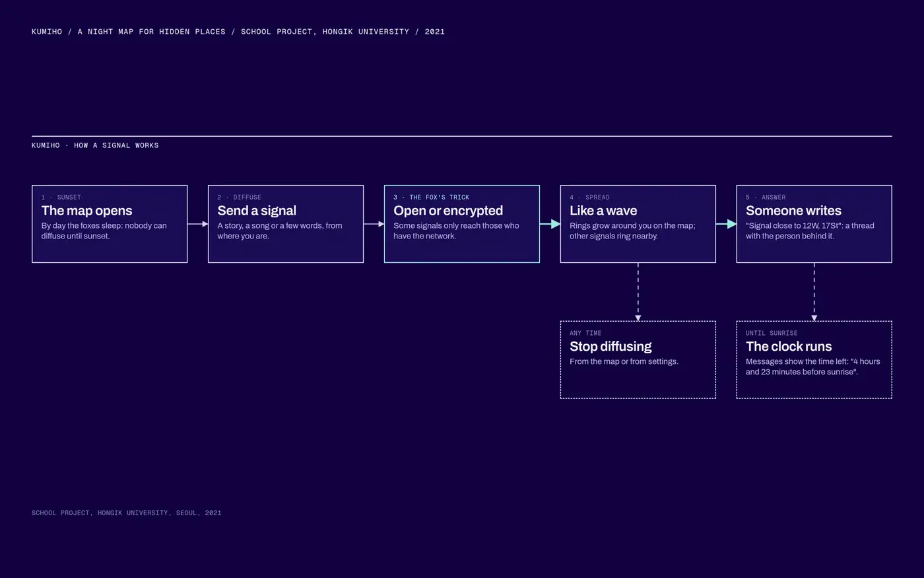The height and width of the screenshot is (578, 924).
Task: Click the 'KUMIHO · HOW A SIGNAL WORKS' section title
Action: (x=95, y=145)
